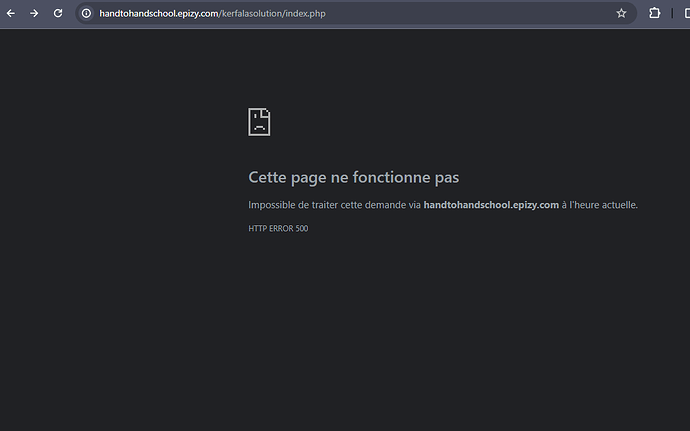
Task: Click the heading "Cette page ne fonctionne pas"
Action: [x=353, y=177]
